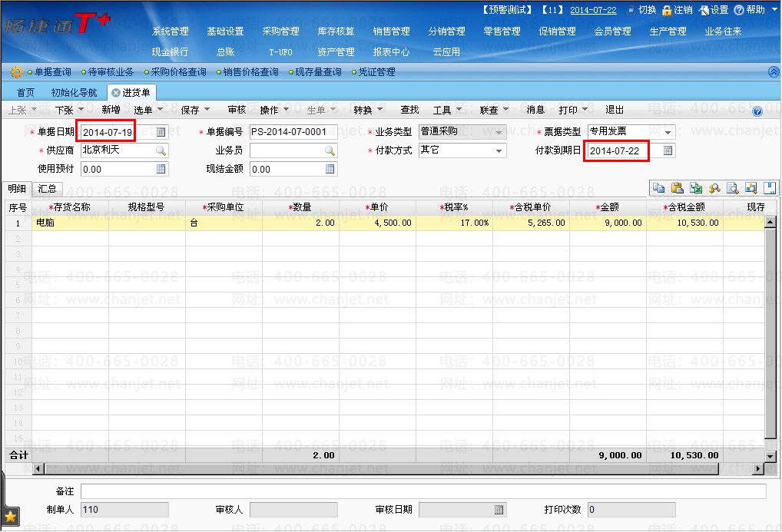Viewport: 782px width, 532px height.
Task: Click the paste clipboard icon above the grid
Action: click(x=677, y=188)
